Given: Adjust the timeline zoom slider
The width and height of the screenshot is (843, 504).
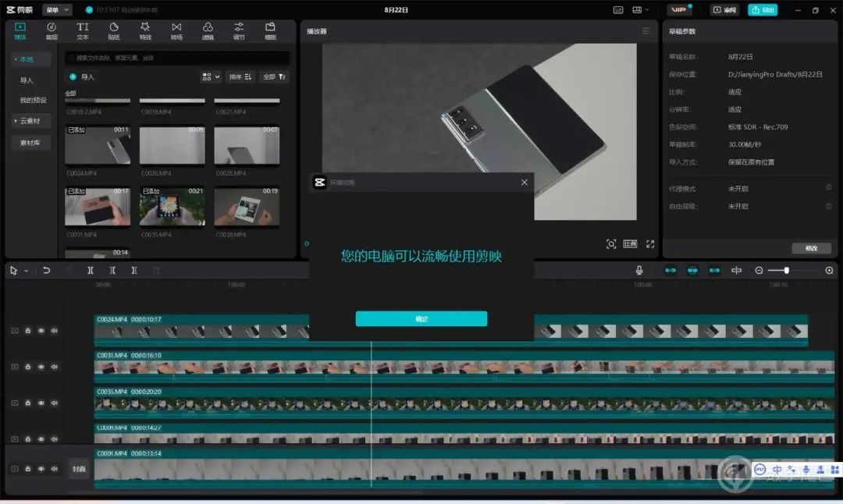Looking at the screenshot, I should click(x=786, y=270).
